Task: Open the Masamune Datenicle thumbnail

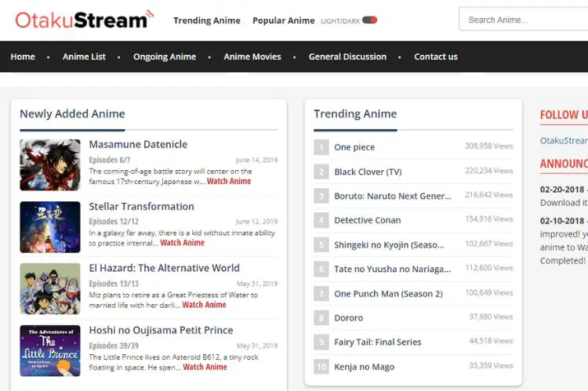Action: (x=50, y=165)
